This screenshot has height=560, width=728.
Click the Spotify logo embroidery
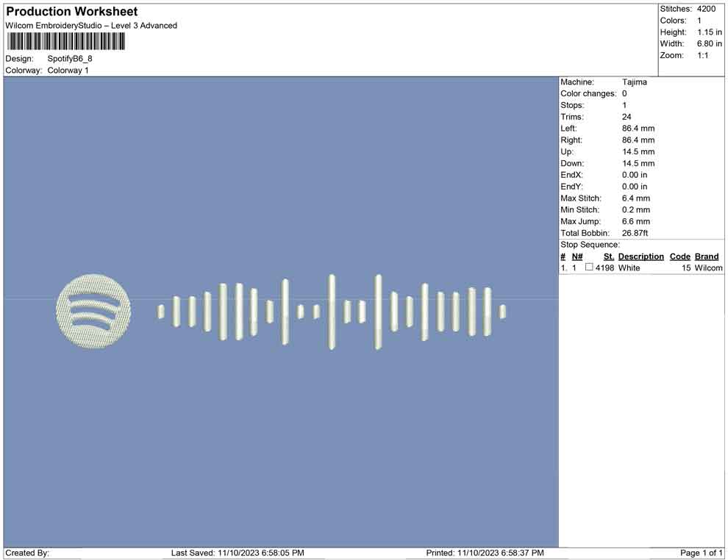pyautogui.click(x=93, y=310)
